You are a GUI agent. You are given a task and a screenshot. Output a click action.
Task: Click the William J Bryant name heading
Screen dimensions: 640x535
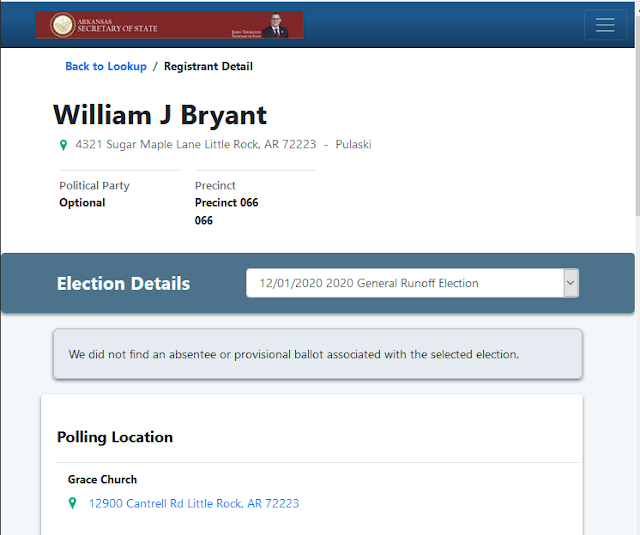click(160, 115)
